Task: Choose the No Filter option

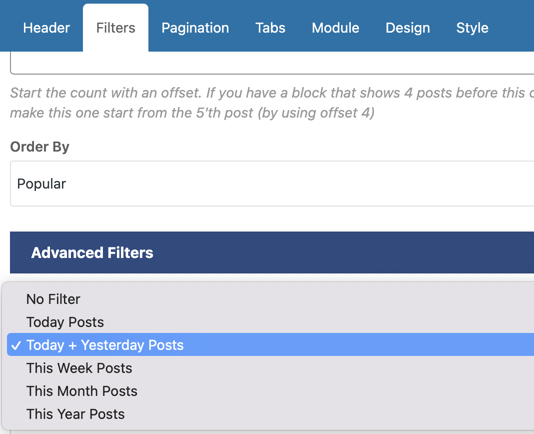Action: pyautogui.click(x=271, y=299)
